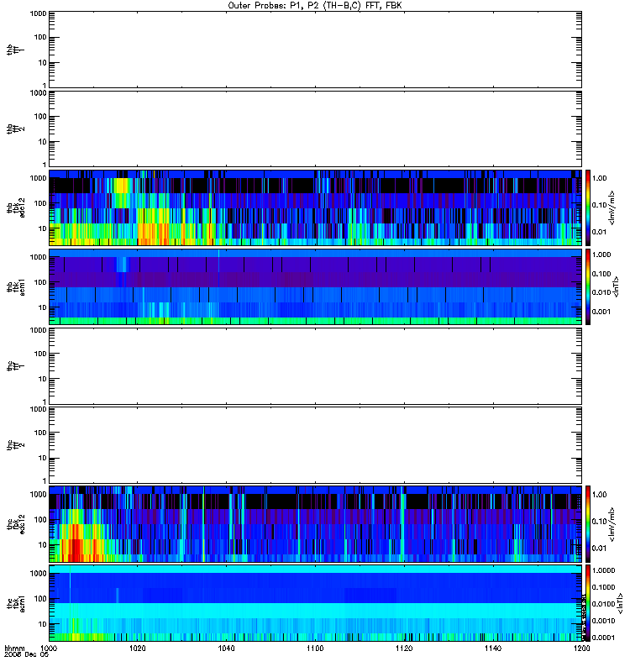Click the hhmm time axis unit label
Image resolution: width=630 pixels, height=672 pixels.
coord(14,648)
